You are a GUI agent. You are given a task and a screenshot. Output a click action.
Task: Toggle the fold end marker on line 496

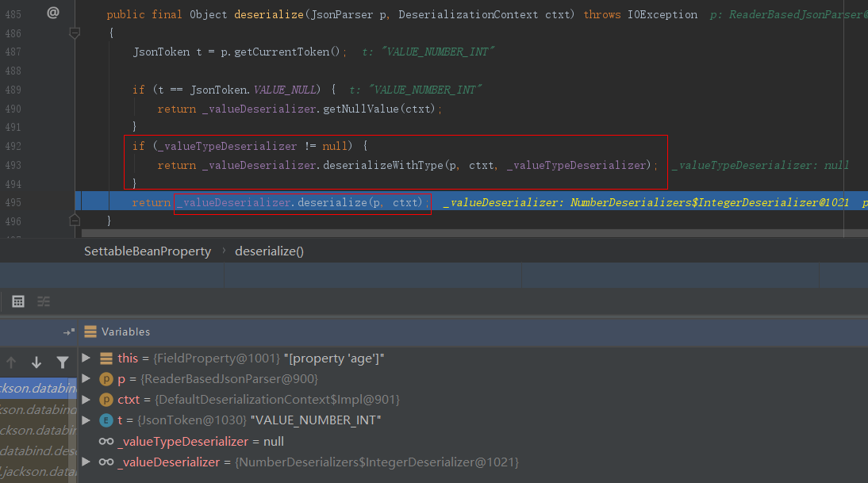75,221
